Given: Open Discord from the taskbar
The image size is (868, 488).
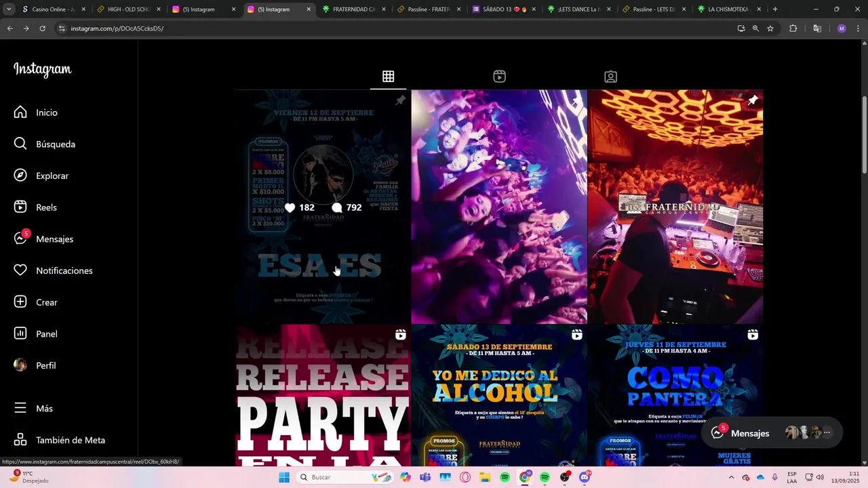Looking at the screenshot, I should [585, 477].
